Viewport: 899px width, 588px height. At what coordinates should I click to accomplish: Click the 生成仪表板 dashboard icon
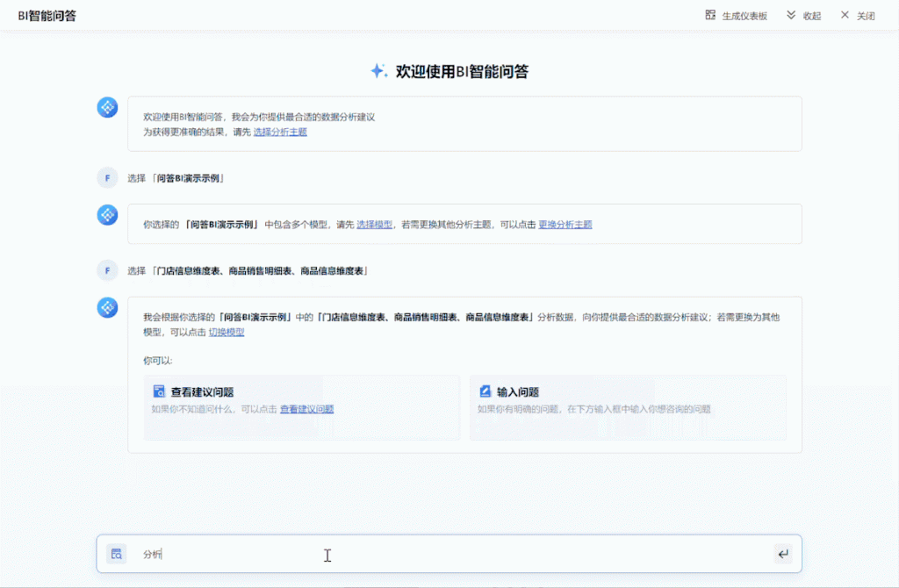click(x=709, y=15)
